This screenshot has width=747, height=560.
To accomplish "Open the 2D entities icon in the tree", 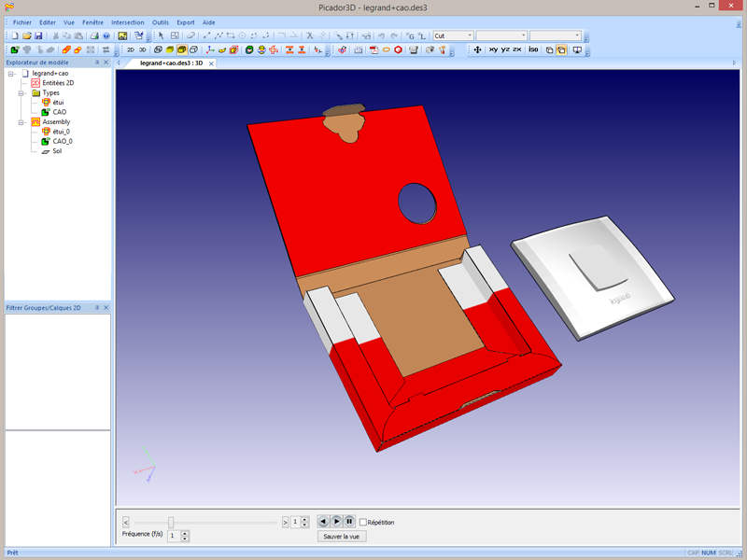I will coord(35,83).
